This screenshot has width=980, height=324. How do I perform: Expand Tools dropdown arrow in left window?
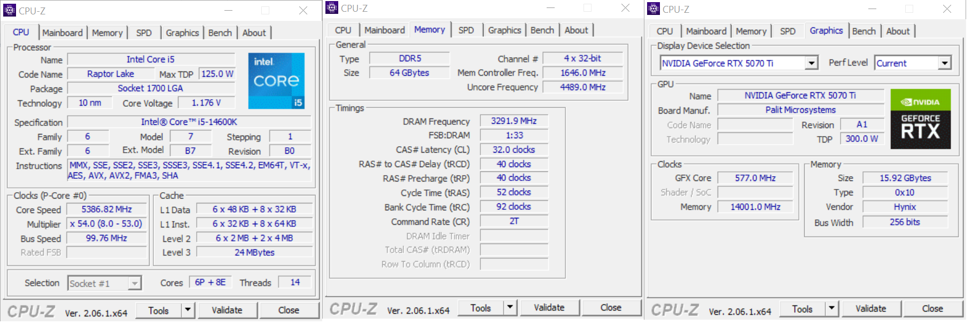point(188,310)
